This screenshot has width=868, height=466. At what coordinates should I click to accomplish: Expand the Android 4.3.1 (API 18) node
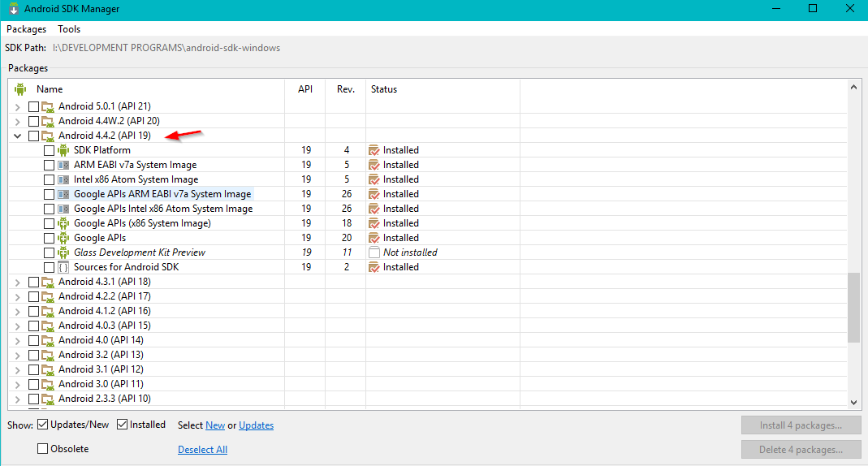tap(18, 282)
